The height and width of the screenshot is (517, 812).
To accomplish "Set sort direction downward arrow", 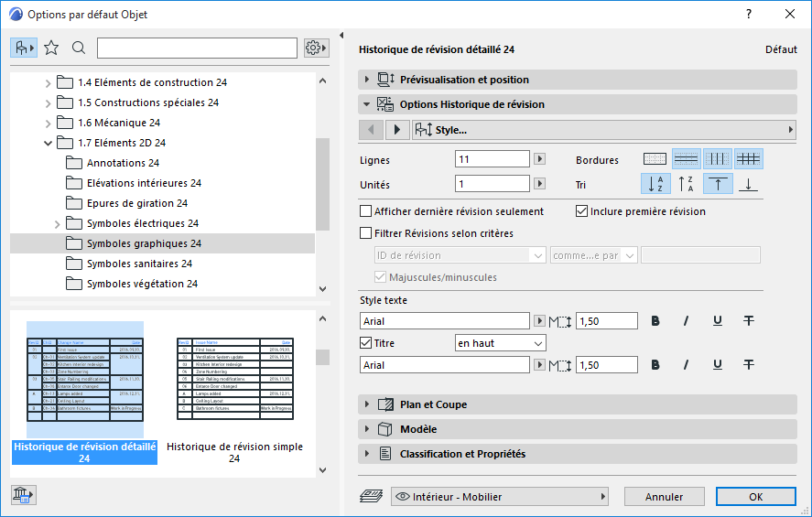I will pos(748,184).
